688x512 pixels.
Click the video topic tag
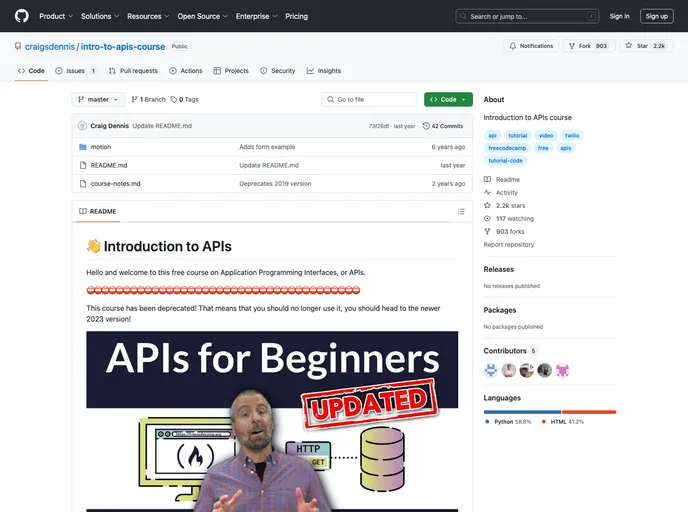pos(546,136)
